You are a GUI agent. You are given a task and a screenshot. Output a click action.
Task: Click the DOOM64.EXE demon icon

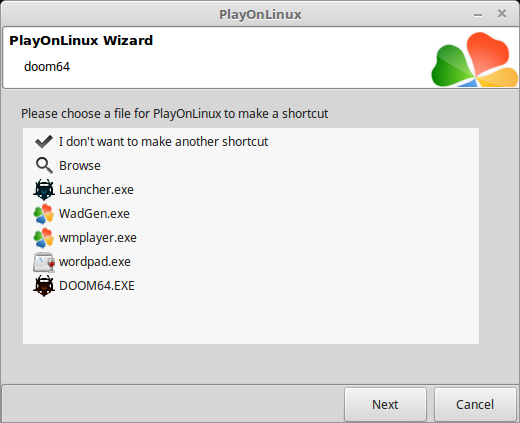tap(44, 286)
